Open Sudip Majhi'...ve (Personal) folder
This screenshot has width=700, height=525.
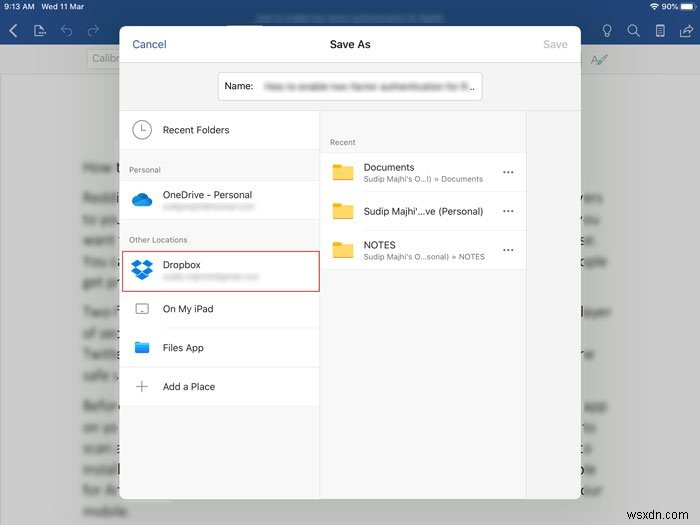[x=423, y=211]
